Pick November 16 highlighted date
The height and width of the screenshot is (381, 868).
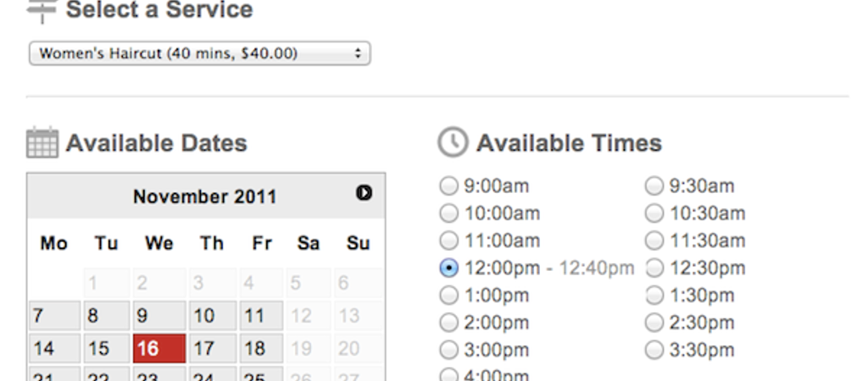pyautogui.click(x=159, y=348)
